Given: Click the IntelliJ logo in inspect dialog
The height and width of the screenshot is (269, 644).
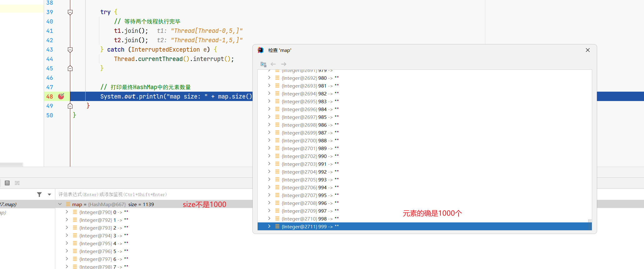Looking at the screenshot, I should coord(260,50).
